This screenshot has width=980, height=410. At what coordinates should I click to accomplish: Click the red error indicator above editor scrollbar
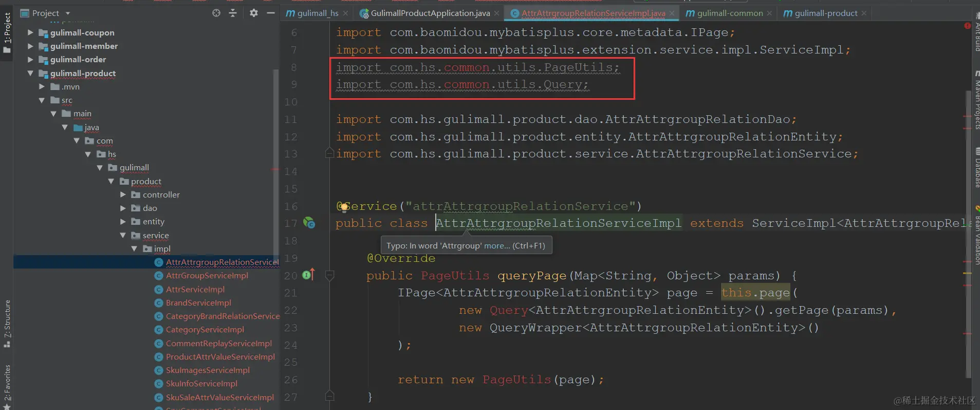pyautogui.click(x=968, y=26)
